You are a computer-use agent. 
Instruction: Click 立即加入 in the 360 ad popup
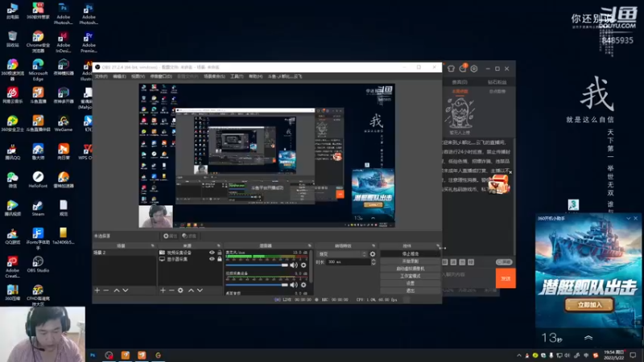click(589, 305)
